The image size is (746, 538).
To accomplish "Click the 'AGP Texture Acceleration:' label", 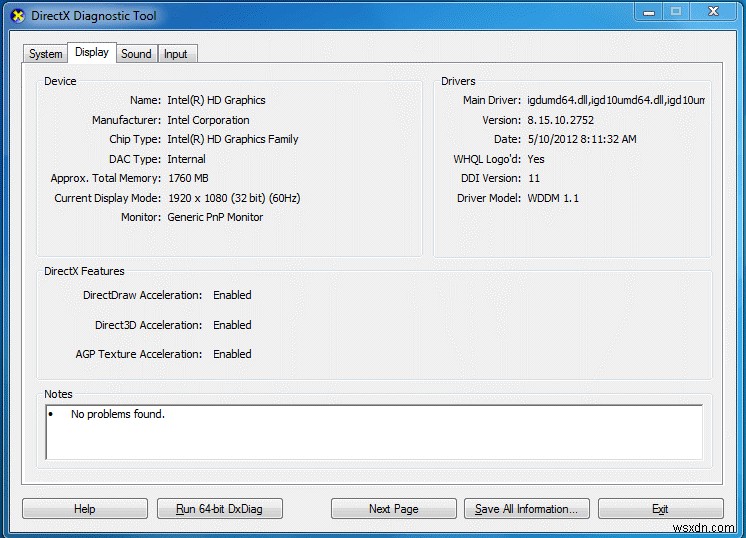I will point(138,354).
